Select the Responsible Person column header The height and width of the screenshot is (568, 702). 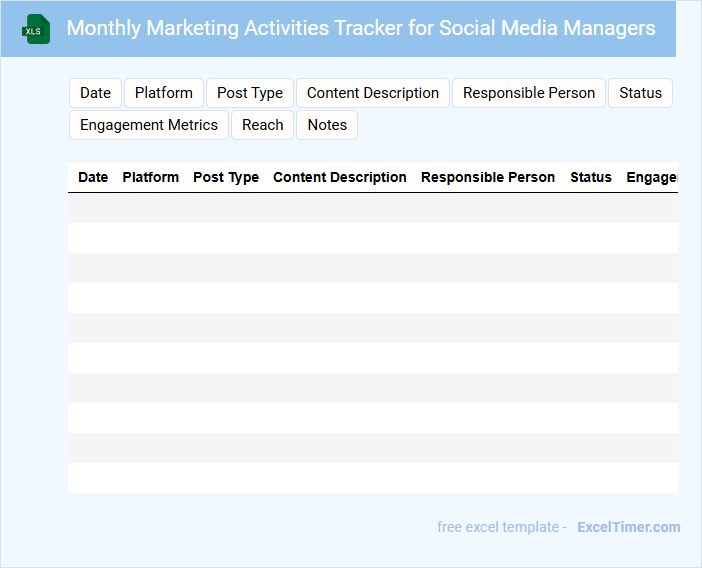[x=488, y=177]
